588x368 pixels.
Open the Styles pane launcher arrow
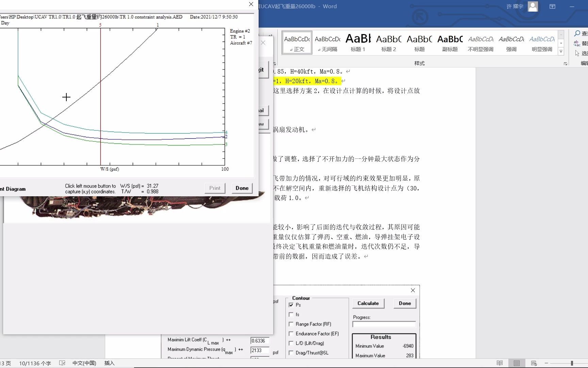(566, 64)
